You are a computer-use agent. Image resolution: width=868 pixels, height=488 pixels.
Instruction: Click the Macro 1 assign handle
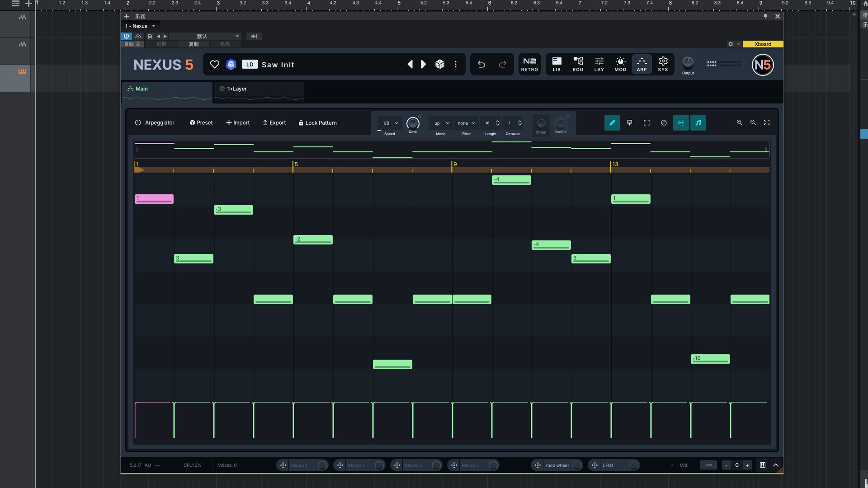point(283,465)
